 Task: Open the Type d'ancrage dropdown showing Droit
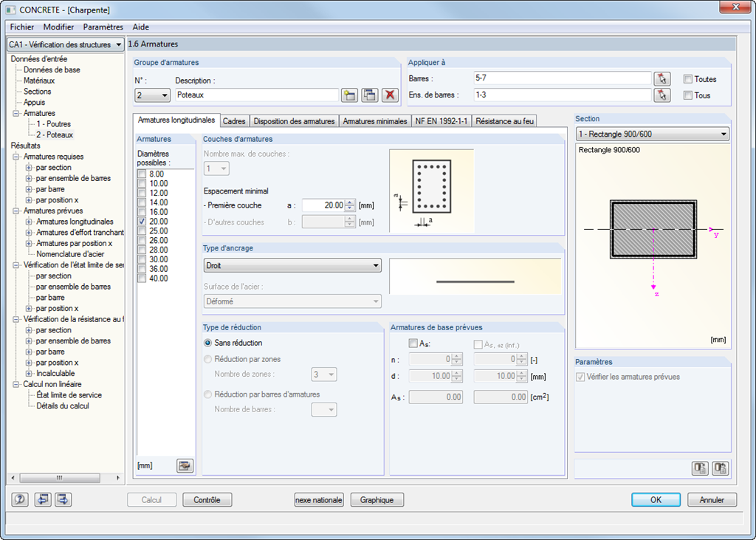292,265
